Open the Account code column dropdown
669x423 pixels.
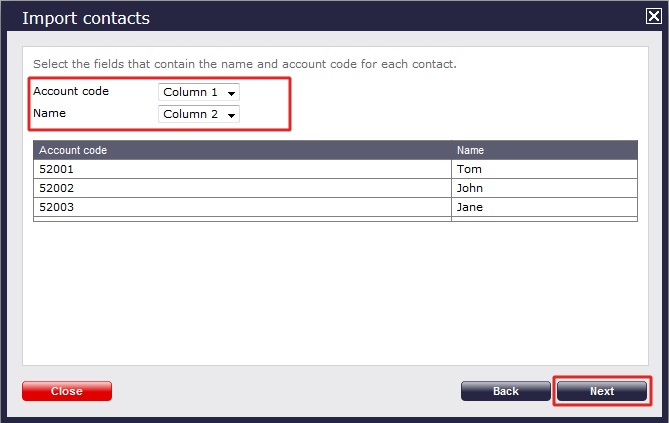pos(199,92)
